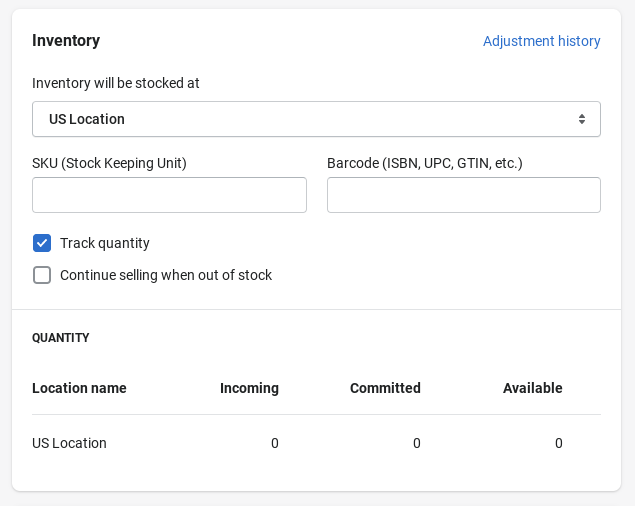The height and width of the screenshot is (506, 635).
Task: Click the Incoming value for US Location
Action: point(275,443)
